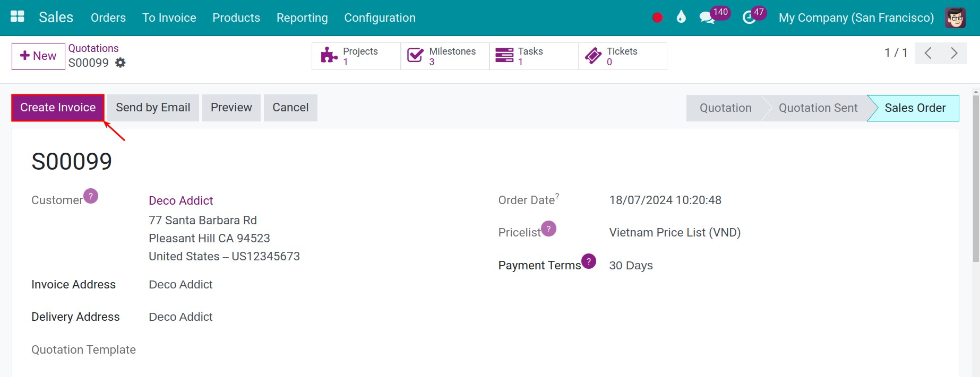Open the Quotations breadcrumb link
This screenshot has height=377, width=980.
click(93, 48)
